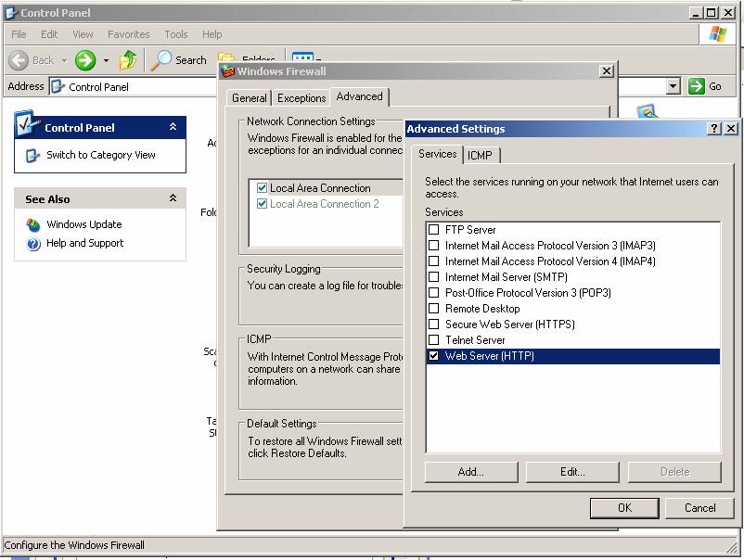Select the Services tab
This screenshot has height=560, width=744.
(437, 154)
